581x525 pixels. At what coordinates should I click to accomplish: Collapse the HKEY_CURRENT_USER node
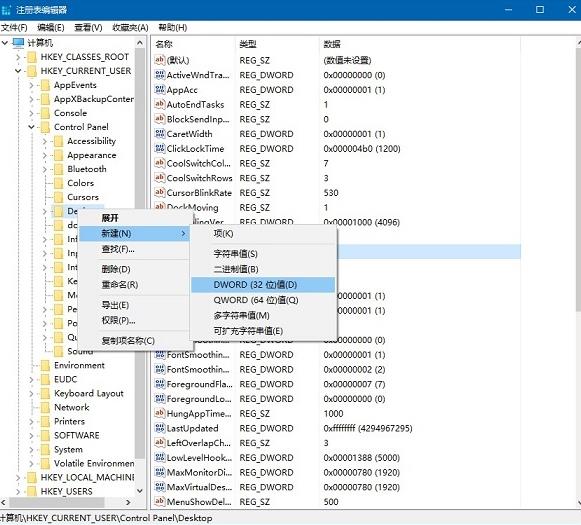click(18, 71)
